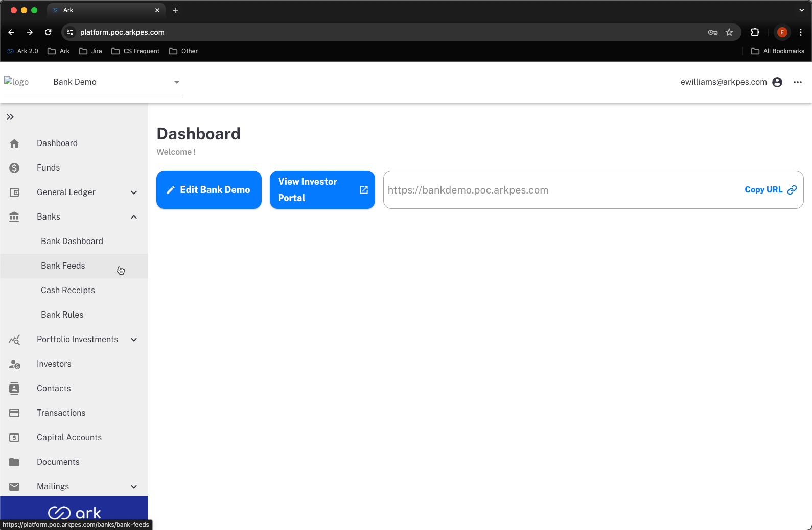Open a new browser tab
This screenshot has height=530, width=812.
pyautogui.click(x=176, y=10)
